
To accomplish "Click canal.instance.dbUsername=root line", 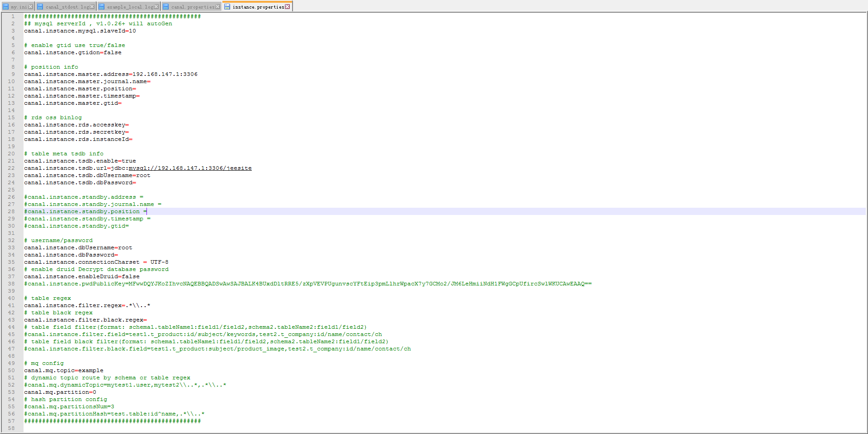I will pos(78,247).
